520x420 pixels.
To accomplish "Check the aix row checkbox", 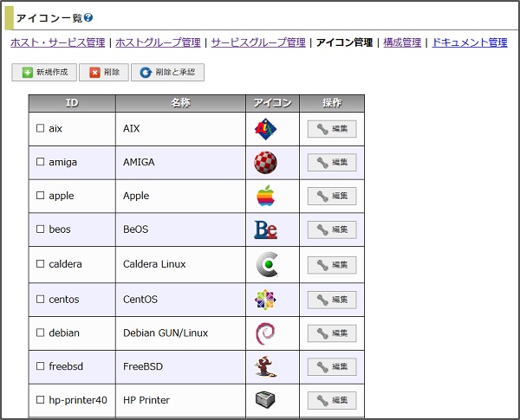I will coord(40,128).
